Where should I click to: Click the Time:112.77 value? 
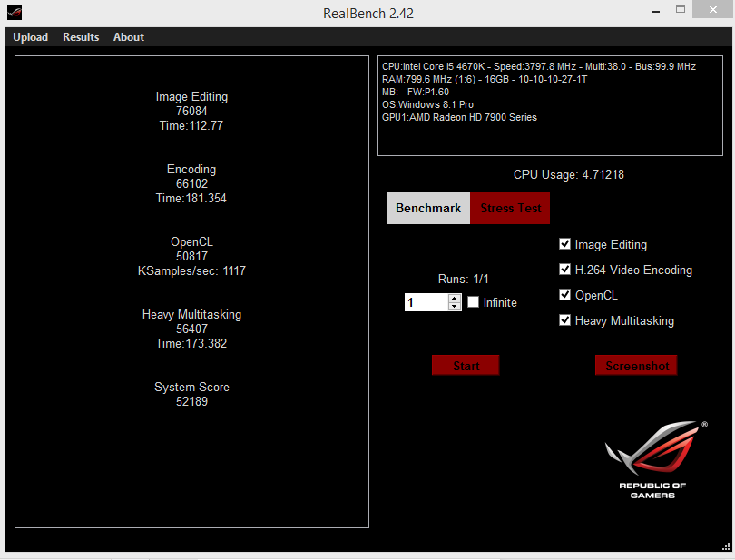[191, 125]
